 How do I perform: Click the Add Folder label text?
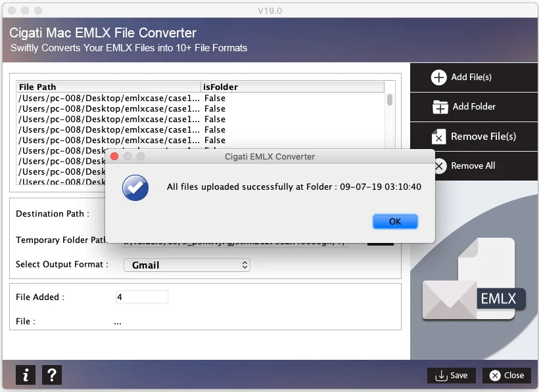[474, 107]
